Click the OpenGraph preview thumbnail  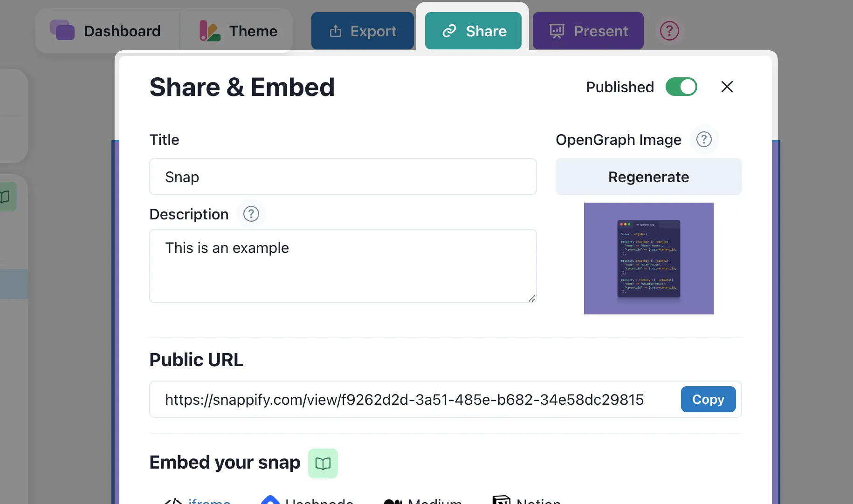[649, 259]
